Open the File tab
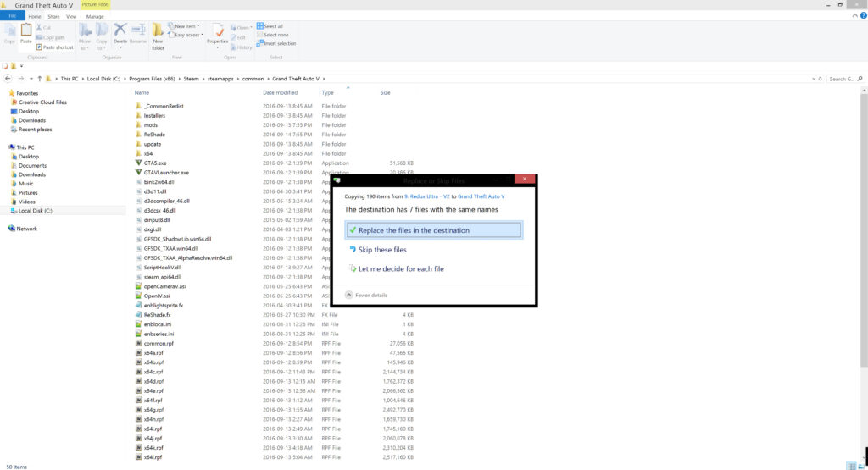The width and height of the screenshot is (868, 470). 12,16
